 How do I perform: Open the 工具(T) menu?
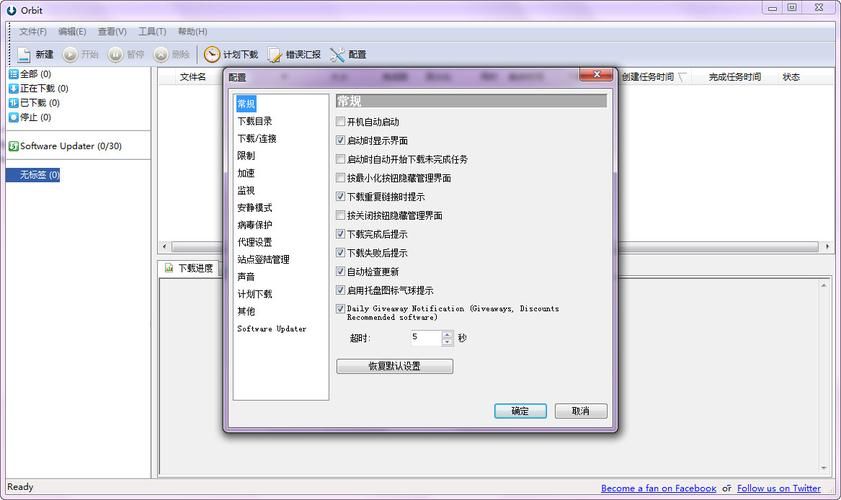[152, 31]
